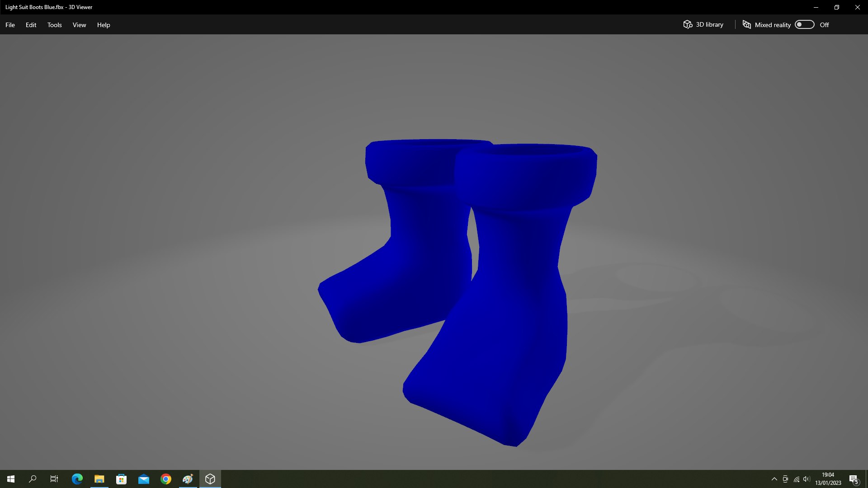Open Microsoft Store from the taskbar
Image resolution: width=868 pixels, height=488 pixels.
coord(122,479)
